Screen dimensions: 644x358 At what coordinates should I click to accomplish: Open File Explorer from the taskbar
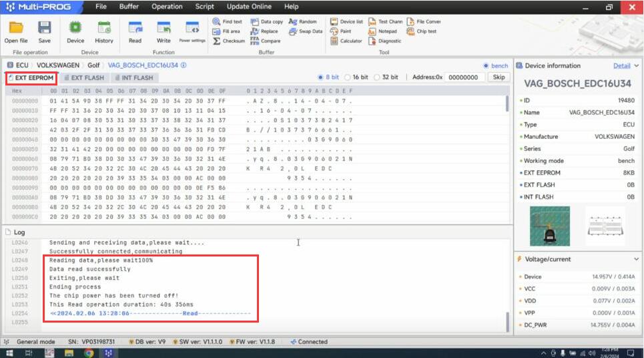(69, 353)
